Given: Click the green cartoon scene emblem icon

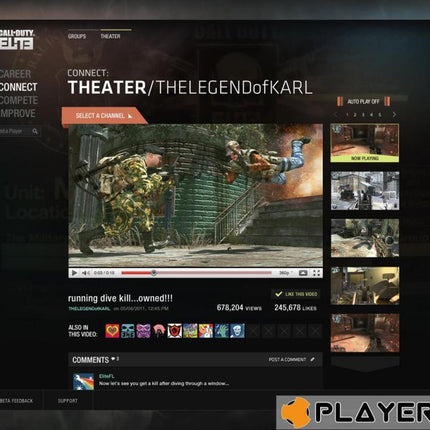Looking at the screenshot, I should pos(190,331).
